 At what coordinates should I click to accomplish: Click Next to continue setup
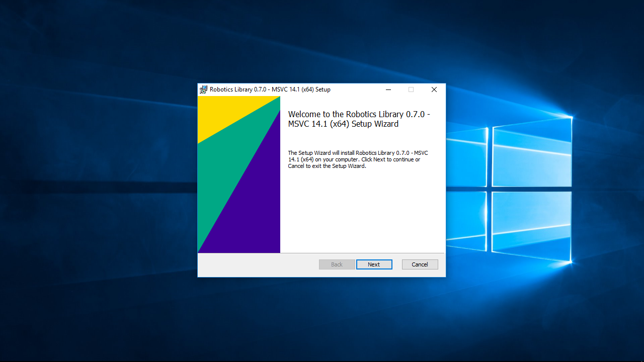tap(374, 264)
